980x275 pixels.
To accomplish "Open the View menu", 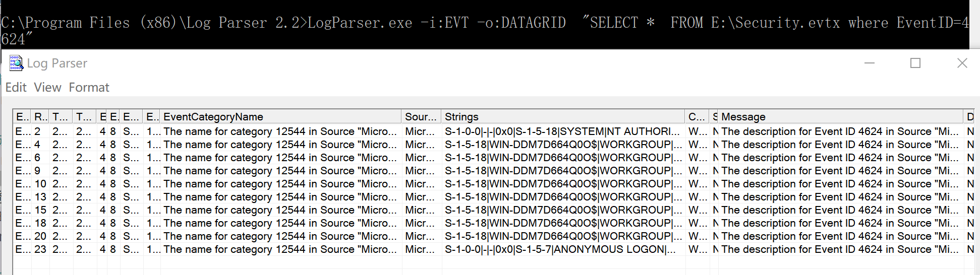I will pyautogui.click(x=47, y=88).
